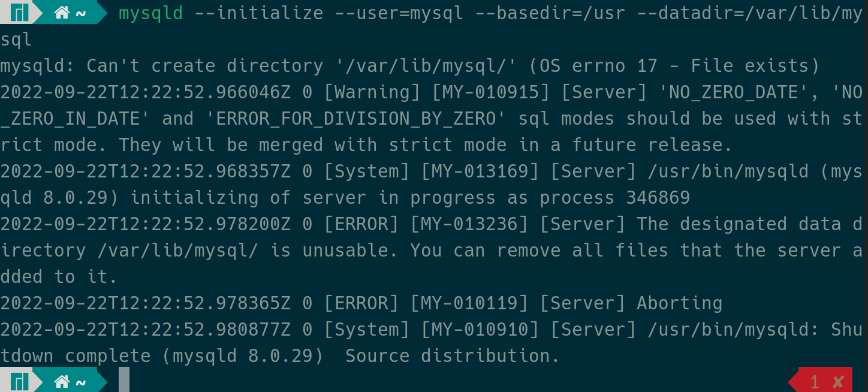The height and width of the screenshot is (392, 868).
Task: Click the --initialize flag in the command
Action: 259,13
